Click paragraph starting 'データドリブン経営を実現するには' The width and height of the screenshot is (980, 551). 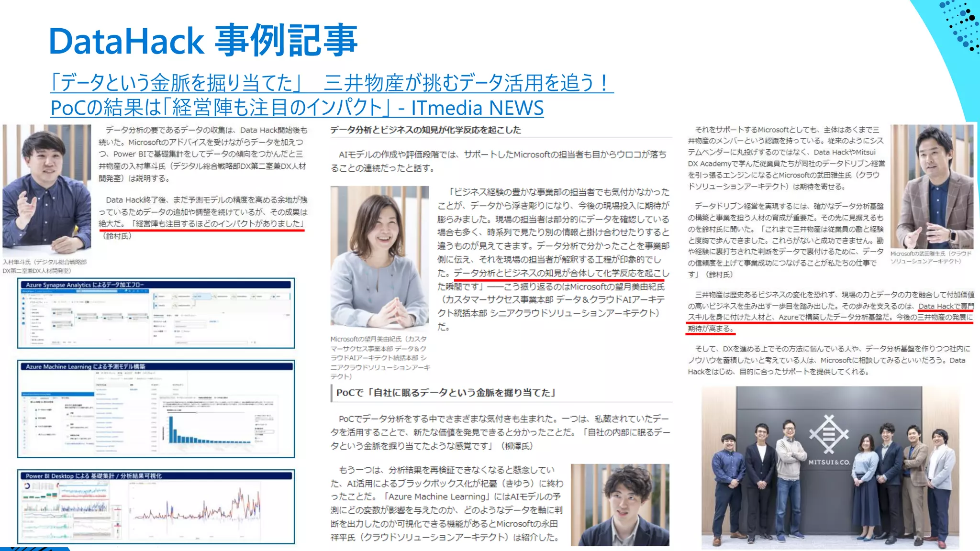(x=786, y=240)
